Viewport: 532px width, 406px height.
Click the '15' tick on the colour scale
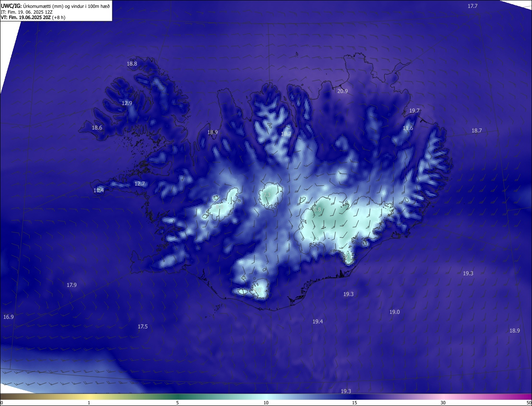pos(355,403)
